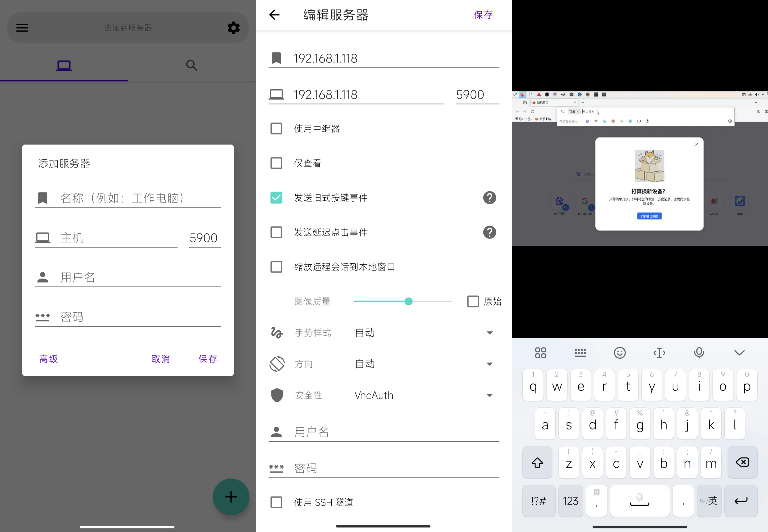Open settings via the gear icon
The height and width of the screenshot is (532, 768).
[233, 28]
